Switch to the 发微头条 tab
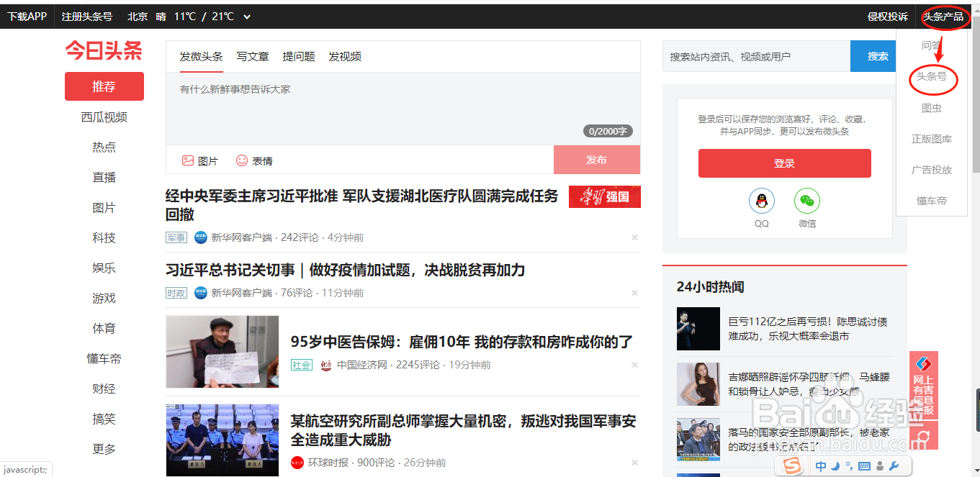This screenshot has height=477, width=980. 202,56
